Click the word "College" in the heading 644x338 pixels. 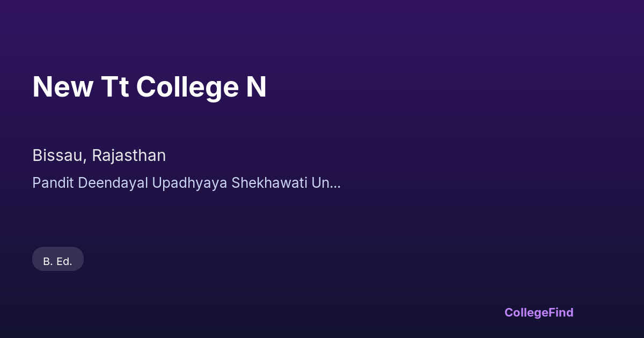(x=186, y=87)
